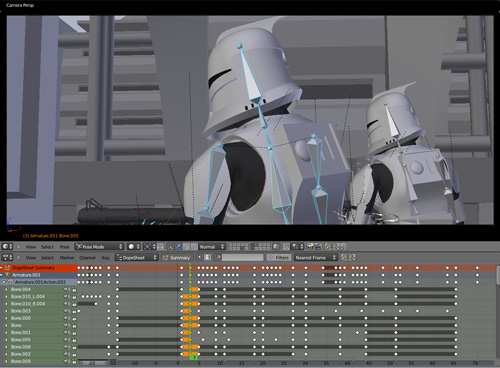
Task: Open the Nearest Frame dropdown
Action: pos(316,257)
